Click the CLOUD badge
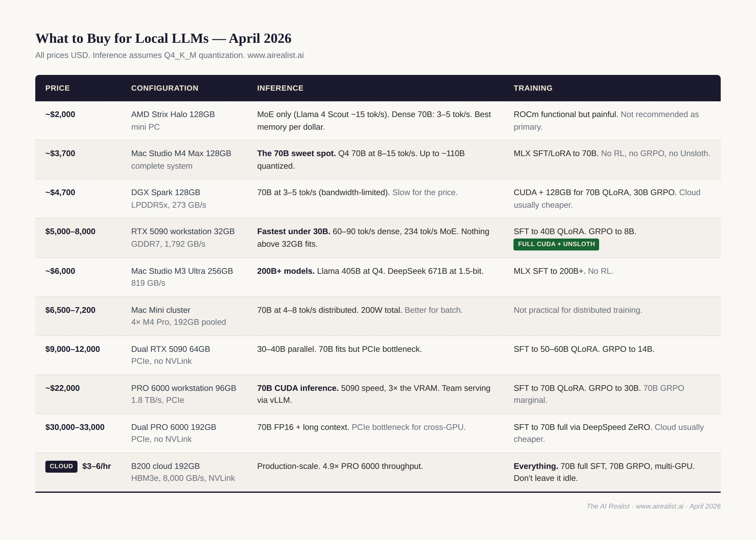Viewport: 756px width, 540px height. click(x=61, y=466)
